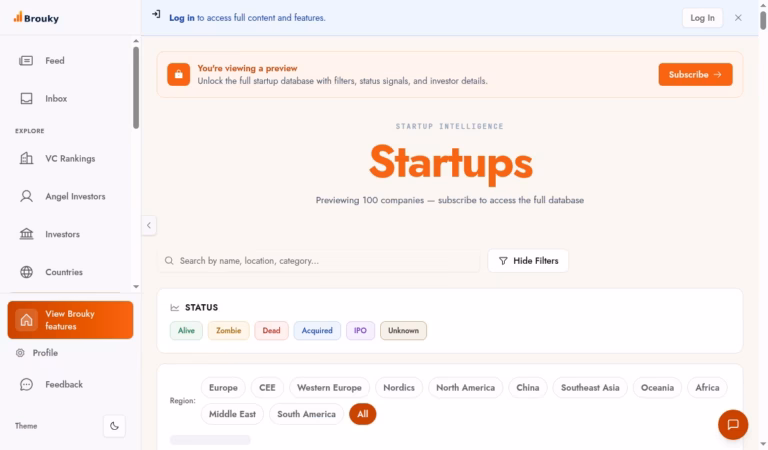Click the search magnifier icon
Screen dimensions: 768x450
click(x=169, y=261)
